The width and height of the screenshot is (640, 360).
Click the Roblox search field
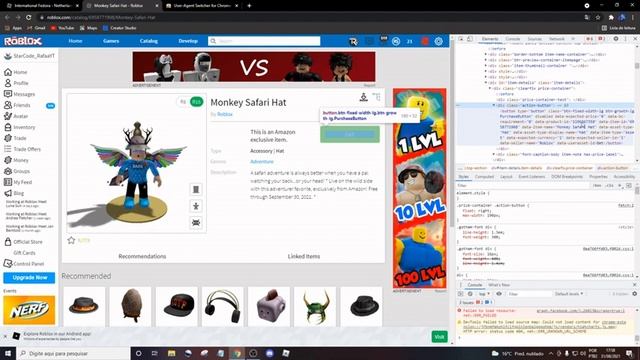[264, 41]
